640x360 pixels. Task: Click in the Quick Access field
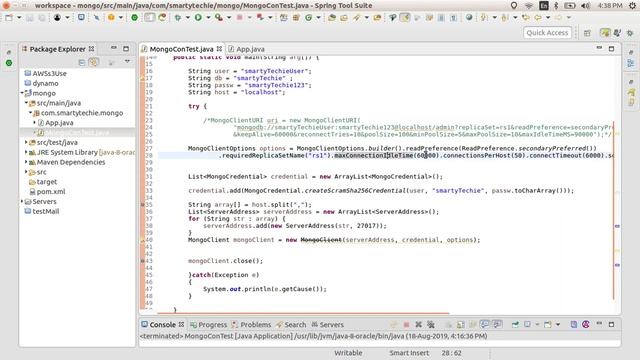(x=547, y=33)
